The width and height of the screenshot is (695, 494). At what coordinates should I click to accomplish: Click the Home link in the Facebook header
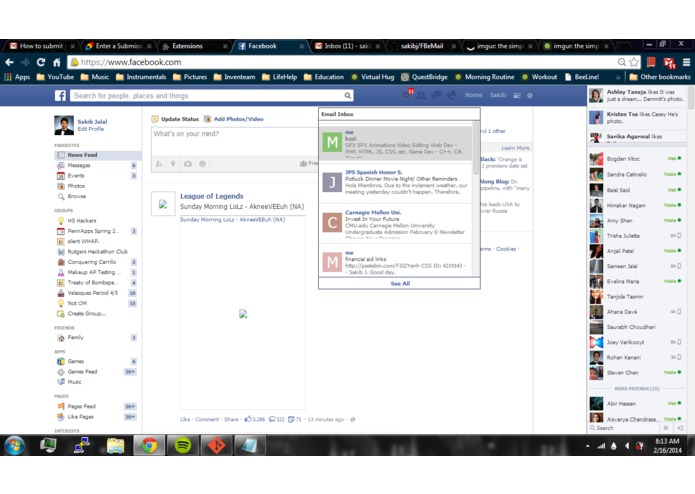coord(473,95)
